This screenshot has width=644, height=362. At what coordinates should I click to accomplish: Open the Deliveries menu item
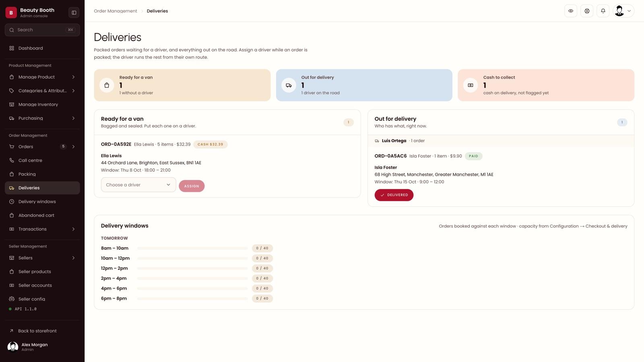pyautogui.click(x=42, y=188)
